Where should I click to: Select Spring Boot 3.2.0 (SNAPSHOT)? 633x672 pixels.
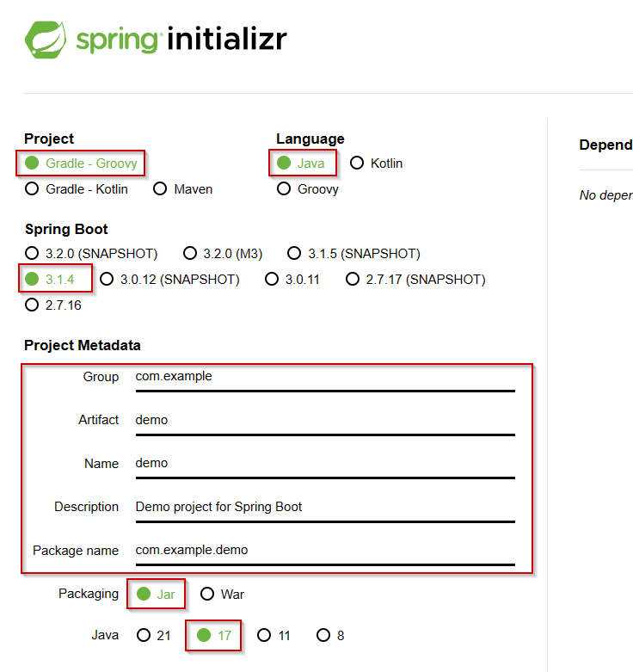pyautogui.click(x=91, y=253)
